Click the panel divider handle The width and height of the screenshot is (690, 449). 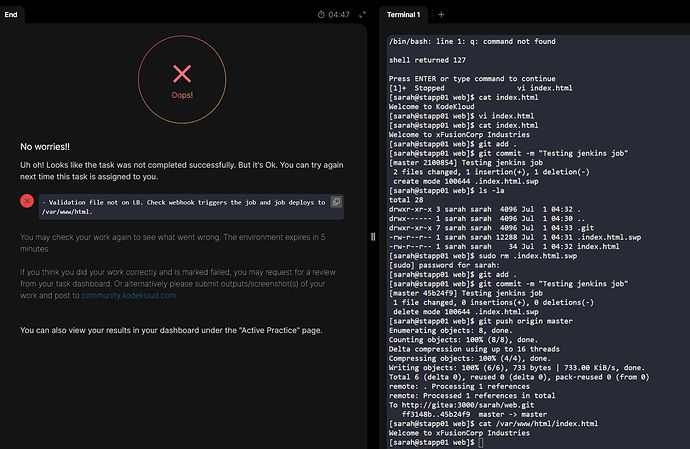(373, 237)
